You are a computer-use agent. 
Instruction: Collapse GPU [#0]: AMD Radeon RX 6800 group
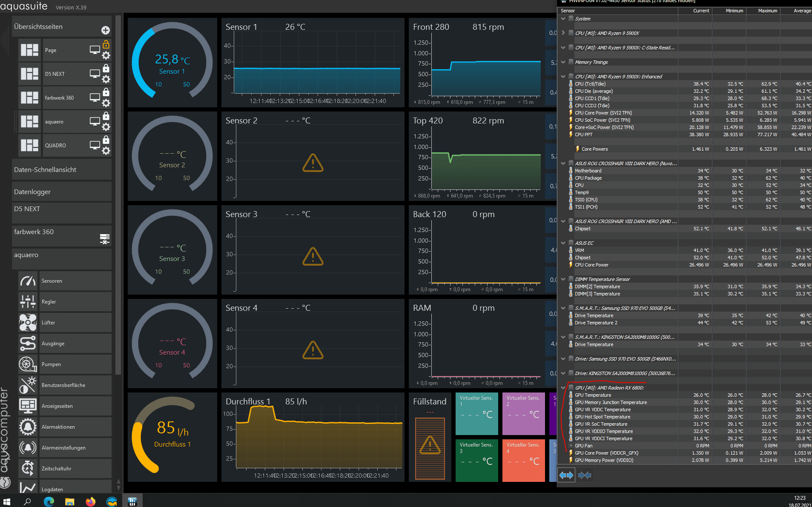pos(563,388)
